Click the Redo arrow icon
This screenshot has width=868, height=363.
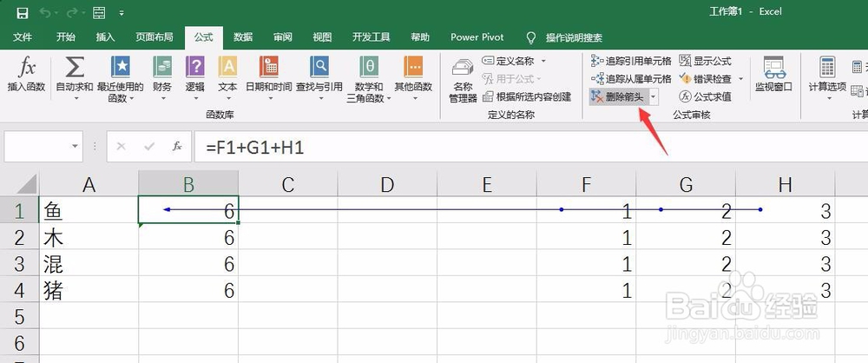(73, 13)
